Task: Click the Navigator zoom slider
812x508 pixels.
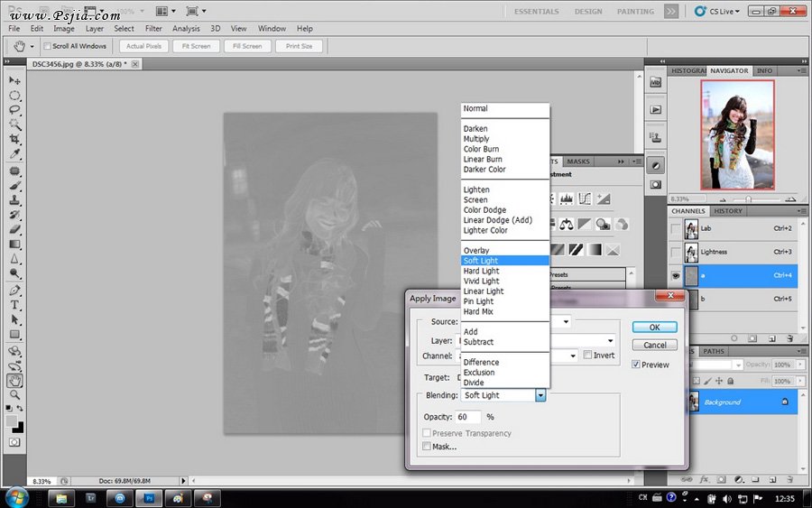Action: [746, 199]
